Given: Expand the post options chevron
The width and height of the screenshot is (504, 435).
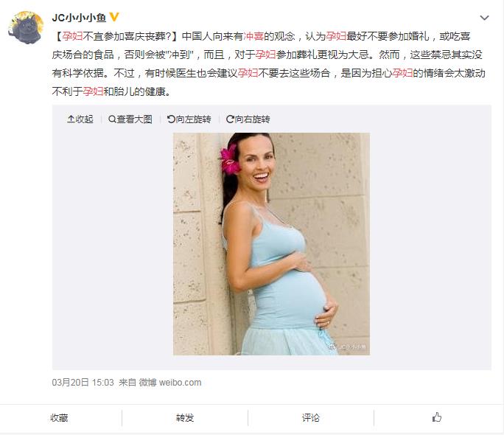Looking at the screenshot, I should click(484, 18).
